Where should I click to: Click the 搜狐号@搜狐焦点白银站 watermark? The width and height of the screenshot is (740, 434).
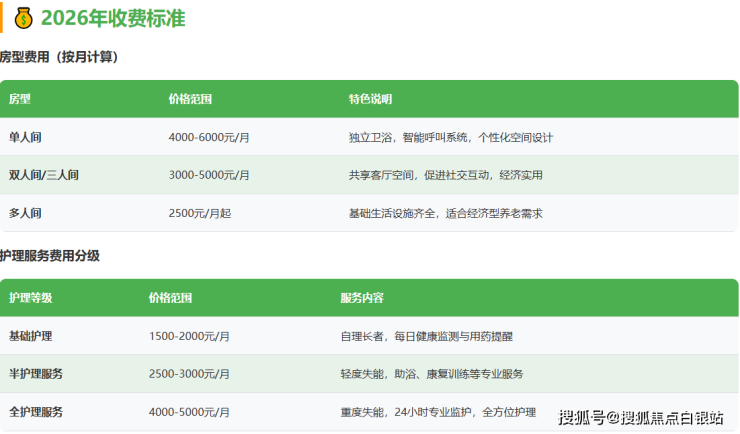click(640, 417)
